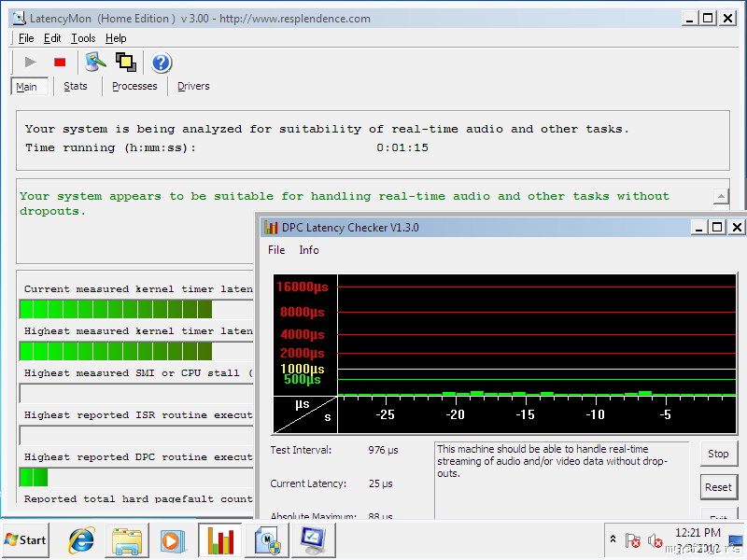Open Windows Explorer folder taskbar icon

coord(127,540)
